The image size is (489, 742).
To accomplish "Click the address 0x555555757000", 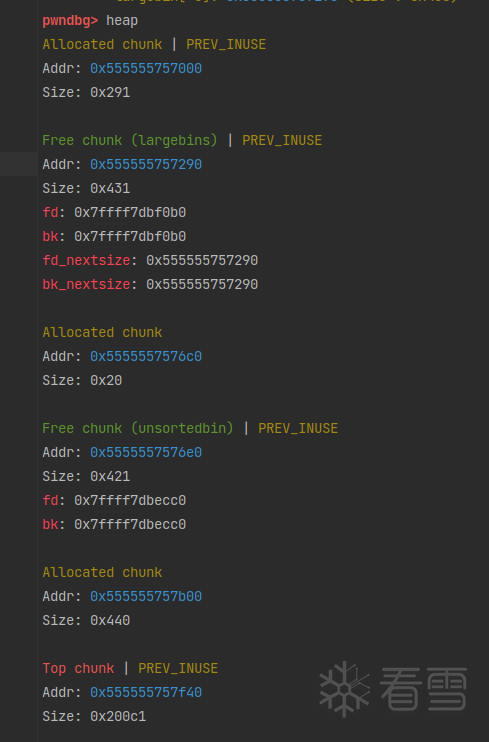I will coord(146,69).
